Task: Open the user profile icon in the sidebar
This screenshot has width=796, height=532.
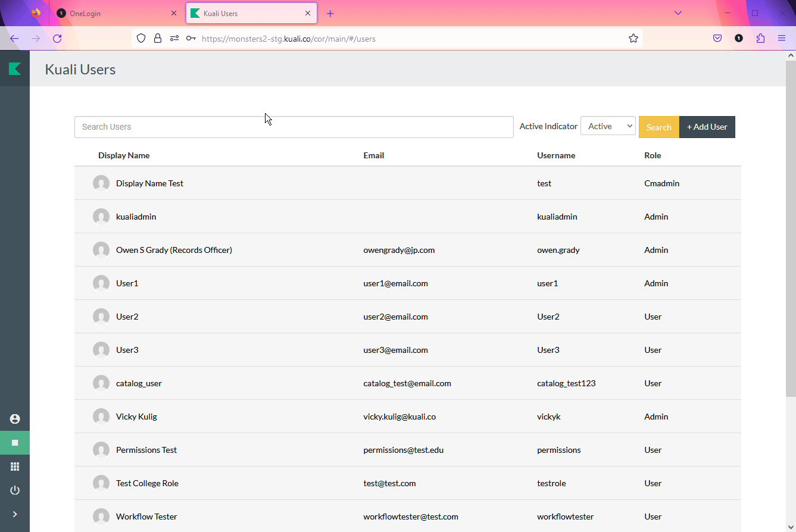Action: [15, 419]
